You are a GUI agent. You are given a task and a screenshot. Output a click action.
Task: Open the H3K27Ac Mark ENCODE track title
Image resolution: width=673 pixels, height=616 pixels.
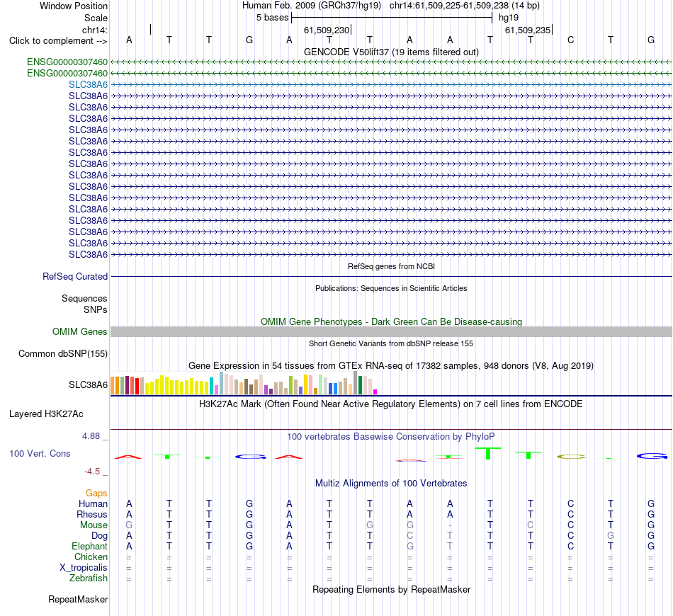pos(391,404)
